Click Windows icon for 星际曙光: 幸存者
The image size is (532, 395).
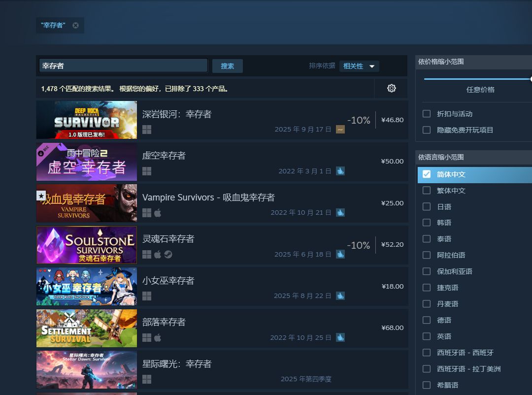tap(147, 379)
